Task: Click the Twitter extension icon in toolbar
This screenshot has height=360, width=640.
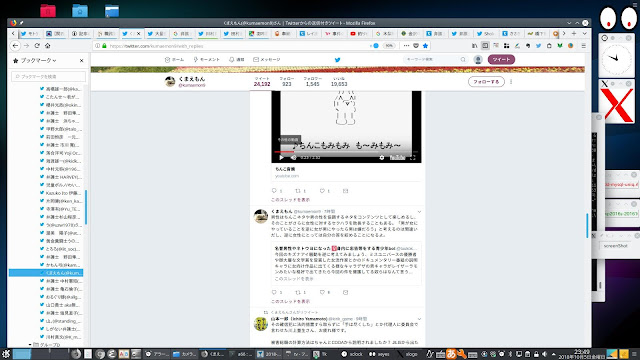Action: point(538,46)
